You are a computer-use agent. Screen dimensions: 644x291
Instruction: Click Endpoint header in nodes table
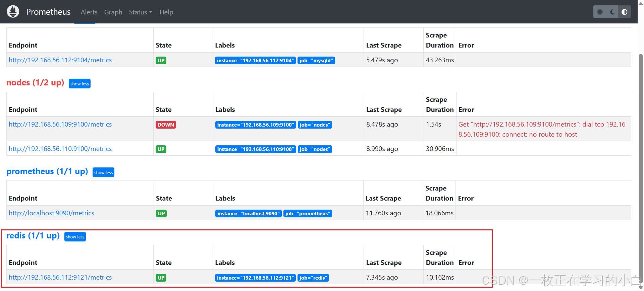tap(23, 110)
